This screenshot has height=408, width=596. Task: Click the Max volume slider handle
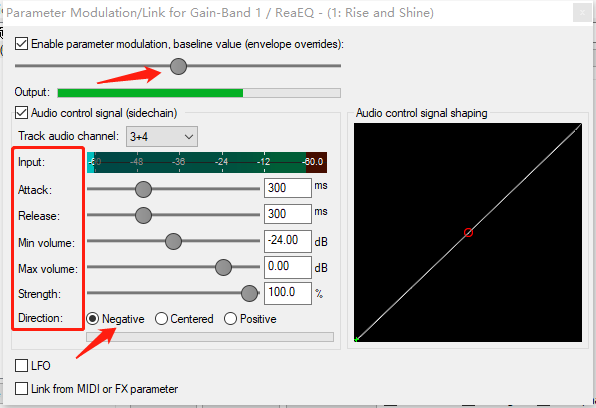coord(223,267)
